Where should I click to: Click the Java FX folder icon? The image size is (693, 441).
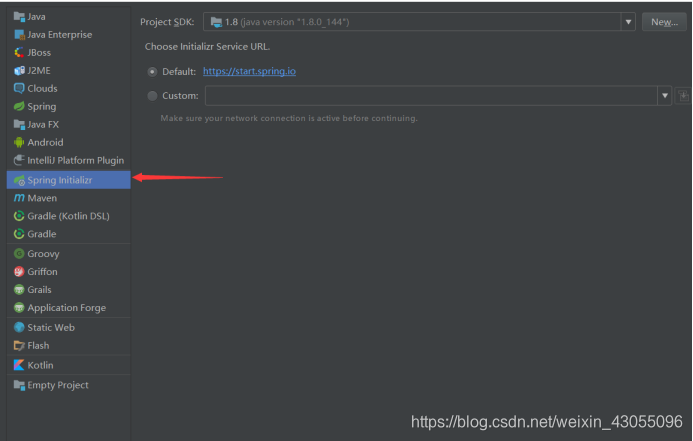point(19,125)
